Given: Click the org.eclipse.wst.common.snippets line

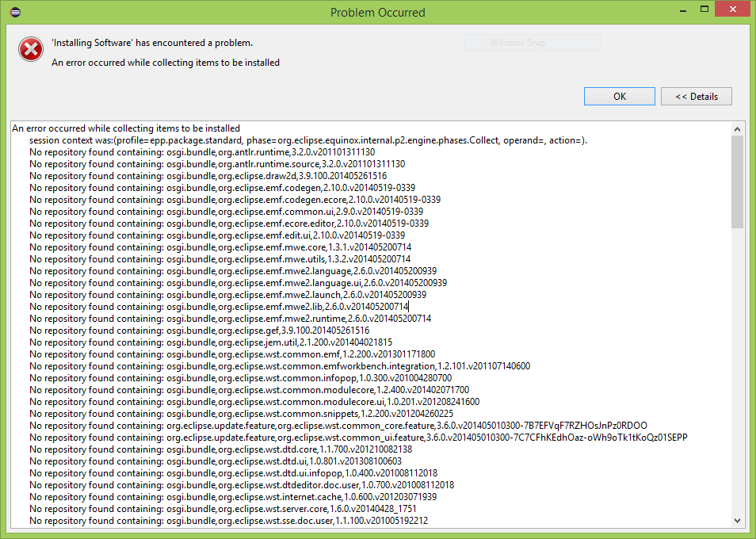Looking at the screenshot, I should (241, 414).
